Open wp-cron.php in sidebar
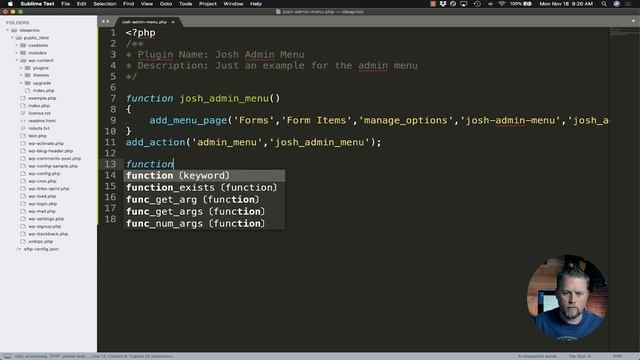 [x=42, y=181]
